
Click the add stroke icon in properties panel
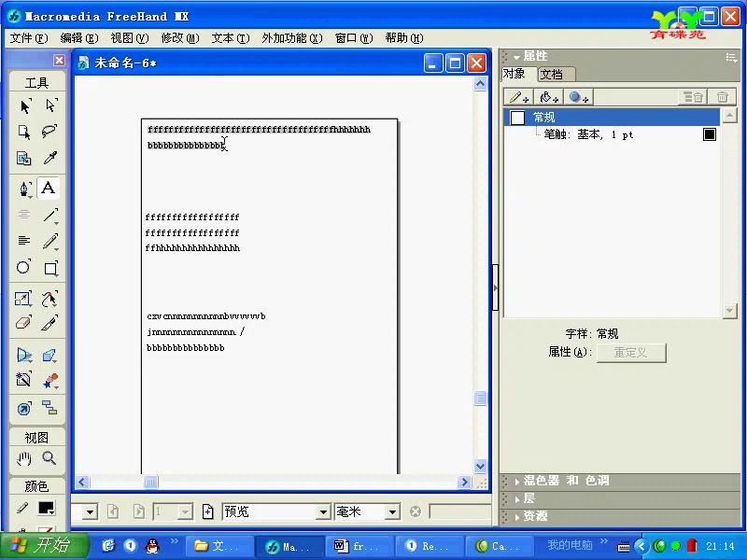[519, 97]
